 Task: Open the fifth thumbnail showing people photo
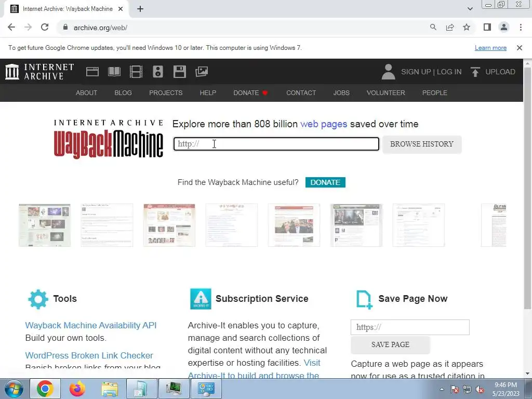tap(294, 225)
